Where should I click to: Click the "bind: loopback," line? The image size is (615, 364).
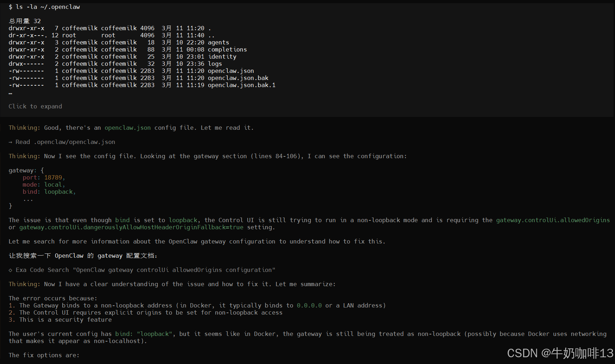49,192
